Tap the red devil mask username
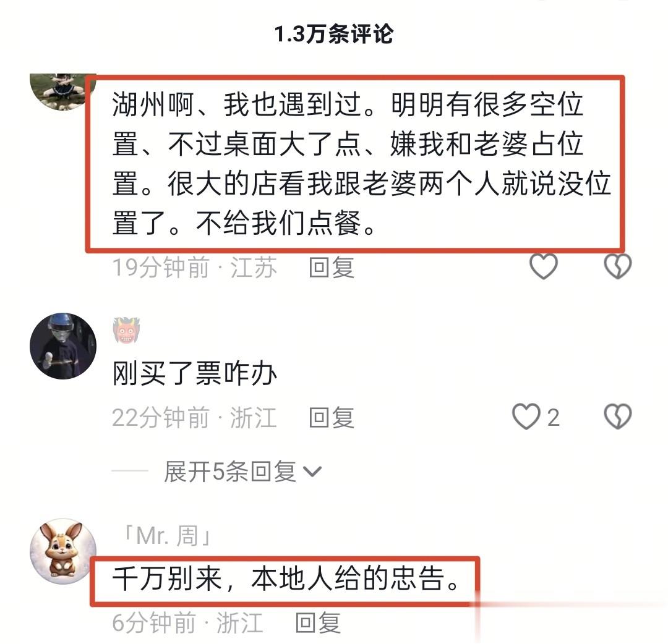This screenshot has height=644, width=668. point(126,330)
